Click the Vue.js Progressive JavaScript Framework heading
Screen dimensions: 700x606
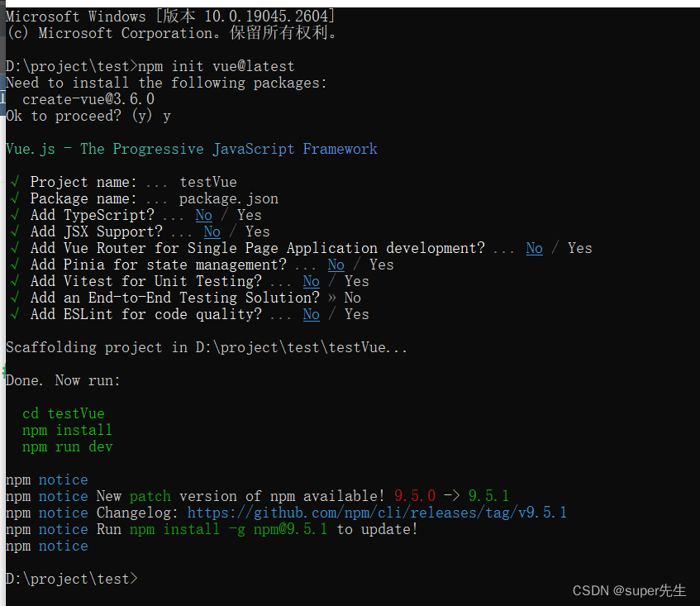[x=191, y=149]
